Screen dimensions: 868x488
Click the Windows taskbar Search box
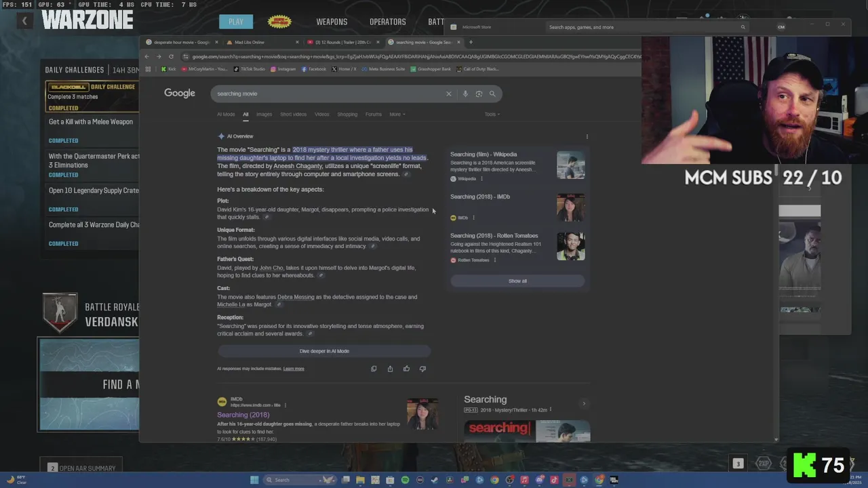pyautogui.click(x=300, y=480)
